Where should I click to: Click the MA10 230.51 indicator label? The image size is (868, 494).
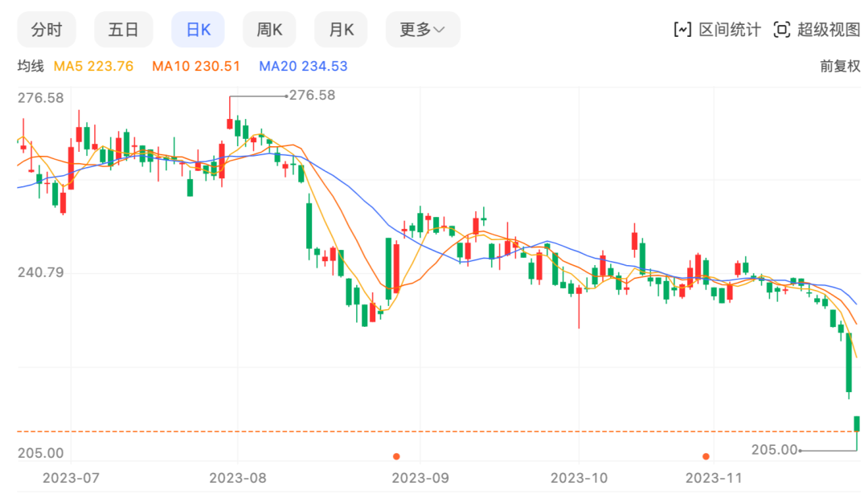click(196, 67)
